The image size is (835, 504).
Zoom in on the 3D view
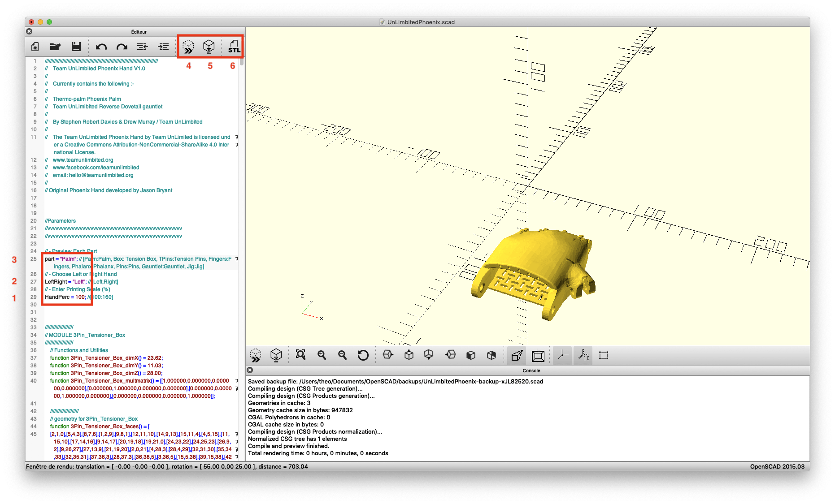322,355
